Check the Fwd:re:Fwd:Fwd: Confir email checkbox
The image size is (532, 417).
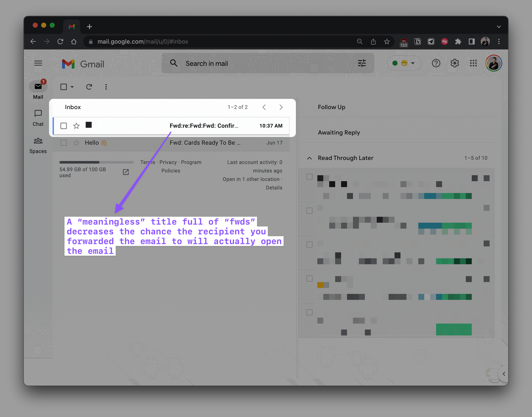coord(64,126)
